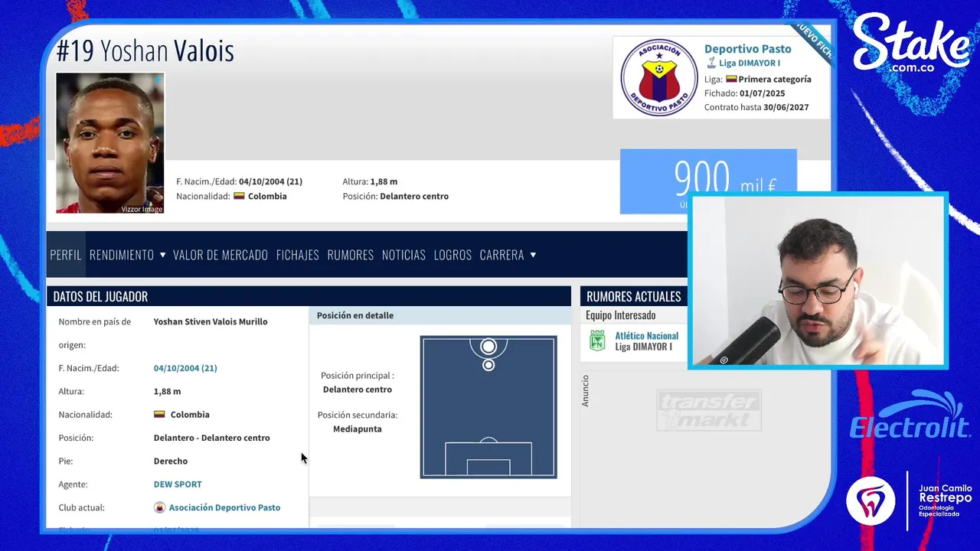Click the position detail pitch diagram
This screenshot has height=551, width=980.
(x=488, y=407)
